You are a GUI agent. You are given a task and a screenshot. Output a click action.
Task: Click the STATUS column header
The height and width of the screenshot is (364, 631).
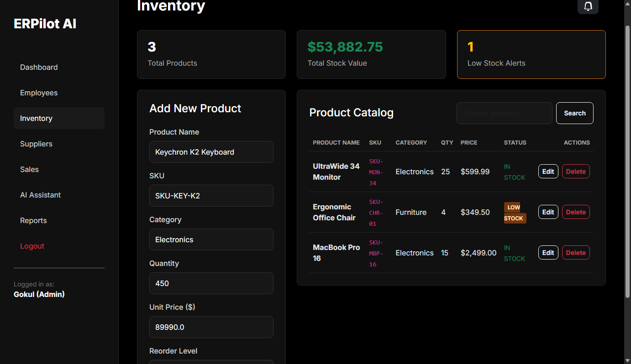515,143
